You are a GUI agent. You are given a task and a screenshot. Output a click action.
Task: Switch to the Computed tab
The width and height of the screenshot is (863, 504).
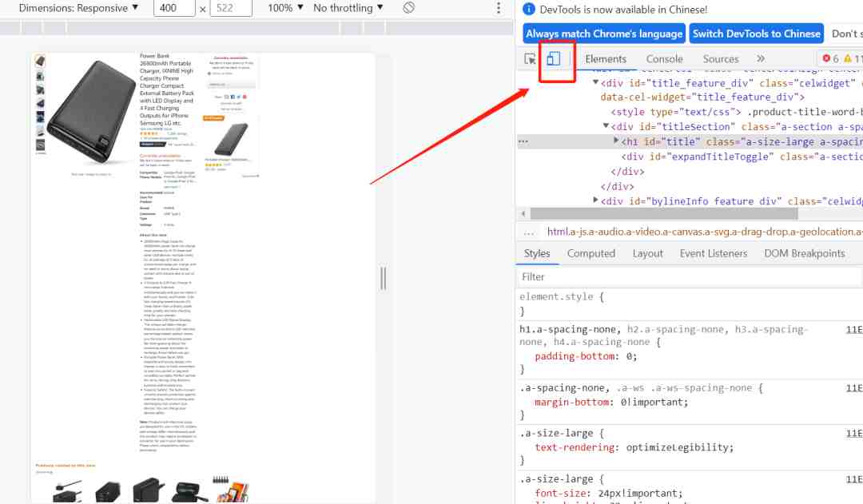pos(591,253)
